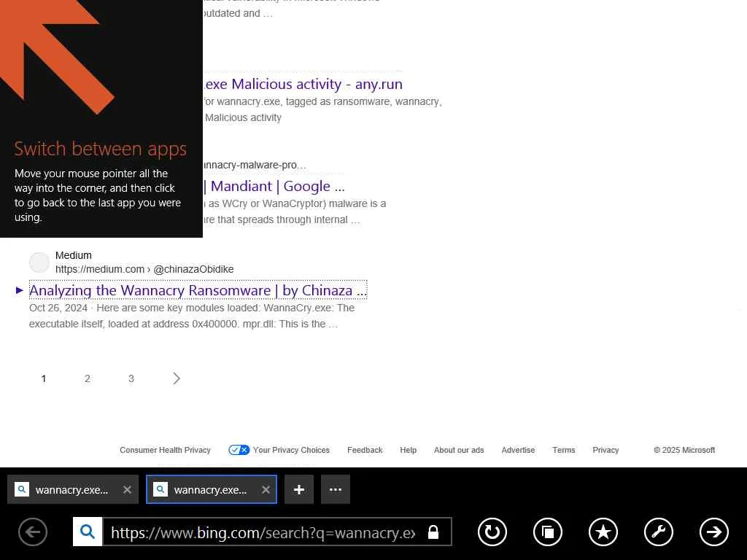This screenshot has width=747, height=560.
Task: Open the Advertise footer link
Action: (519, 450)
